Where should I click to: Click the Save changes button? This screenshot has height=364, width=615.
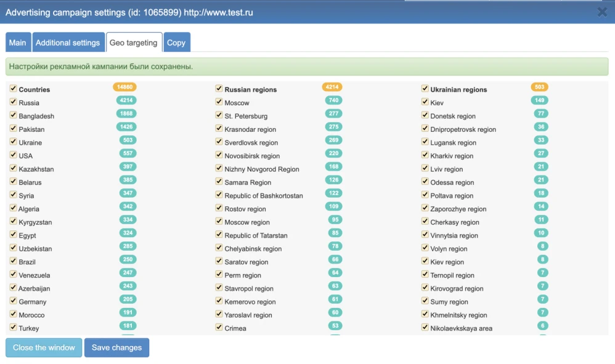click(116, 347)
